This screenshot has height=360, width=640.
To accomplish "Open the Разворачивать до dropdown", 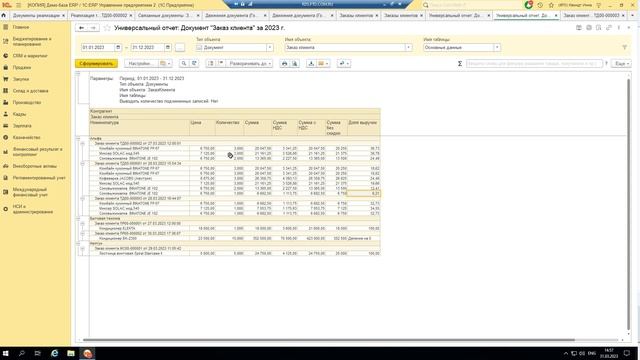I will pos(250,64).
